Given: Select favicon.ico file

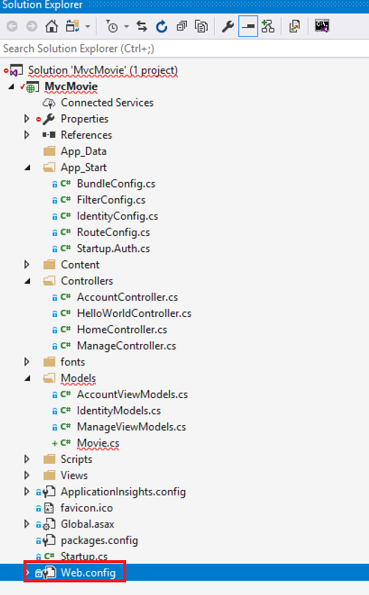Looking at the screenshot, I should tap(87, 508).
